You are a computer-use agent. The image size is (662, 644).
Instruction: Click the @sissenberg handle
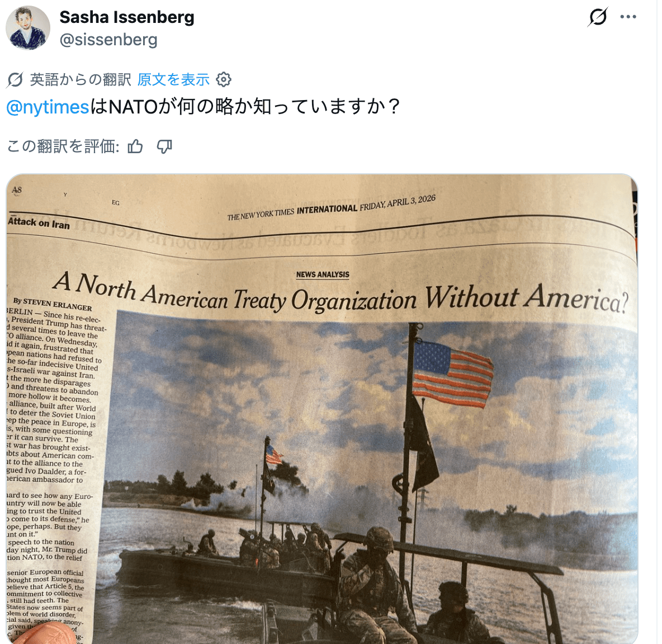[108, 40]
